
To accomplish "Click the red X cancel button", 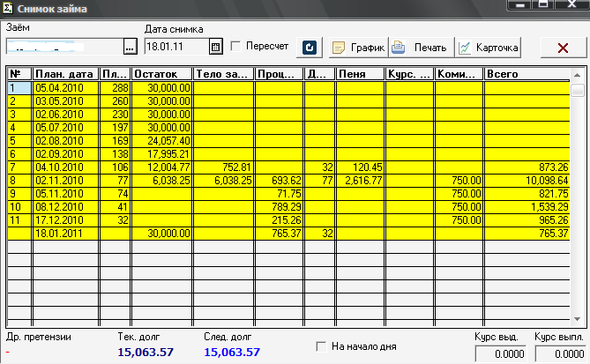I will tap(563, 47).
